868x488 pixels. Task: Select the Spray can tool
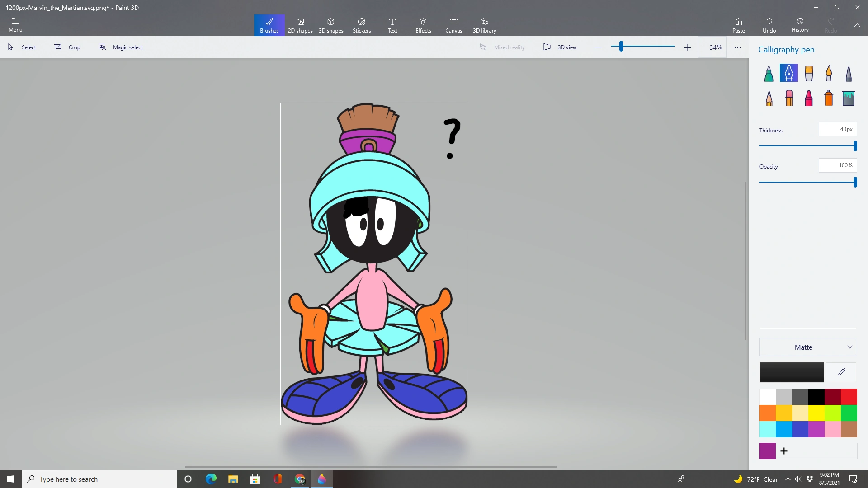click(x=829, y=98)
